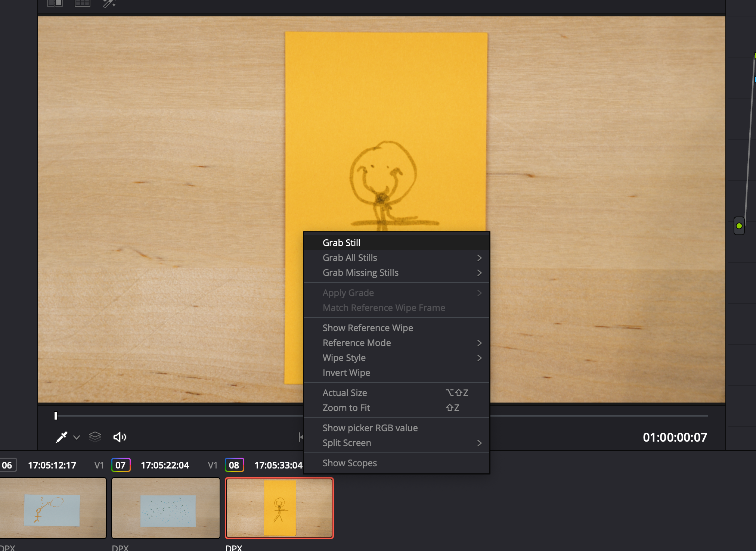Screen dimensions: 756x551
Task: Click the green node output connector
Action: click(x=739, y=226)
